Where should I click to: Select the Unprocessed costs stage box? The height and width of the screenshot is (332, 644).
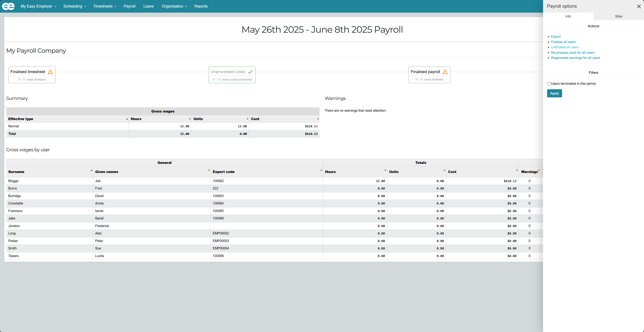click(x=232, y=75)
